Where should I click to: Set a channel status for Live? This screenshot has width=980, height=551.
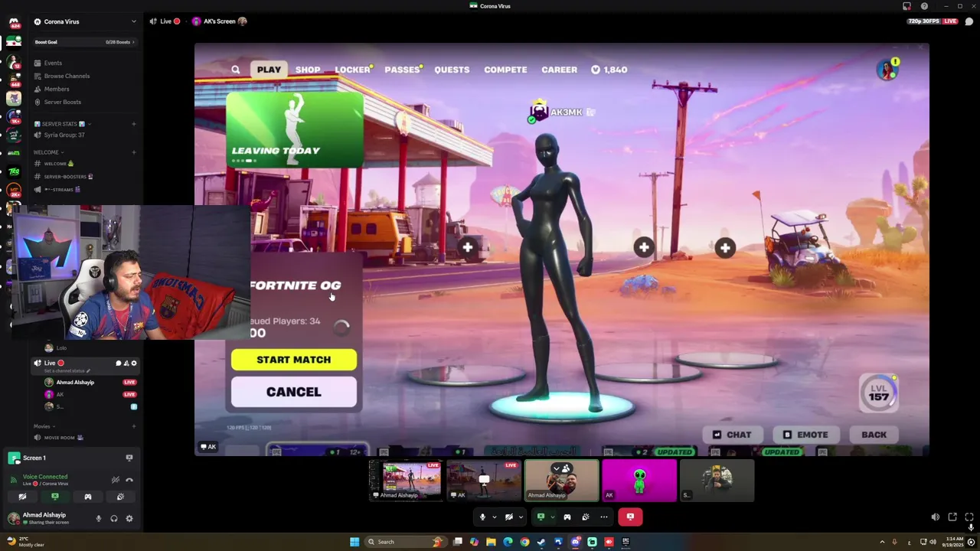(x=67, y=371)
